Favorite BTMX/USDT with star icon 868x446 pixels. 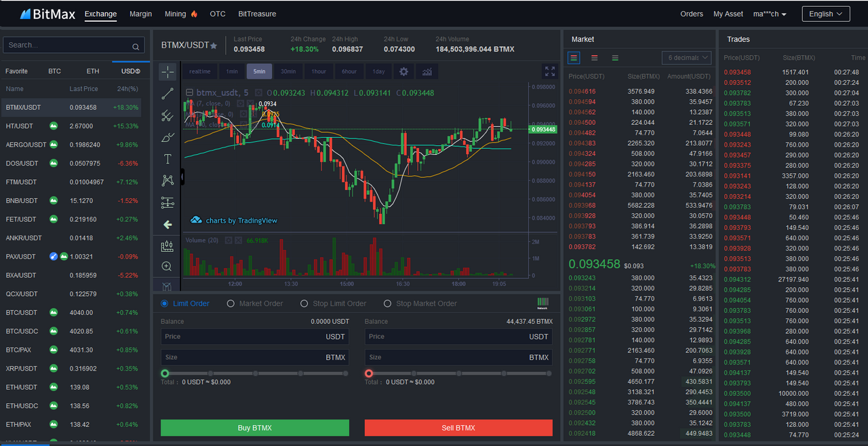[x=214, y=45]
